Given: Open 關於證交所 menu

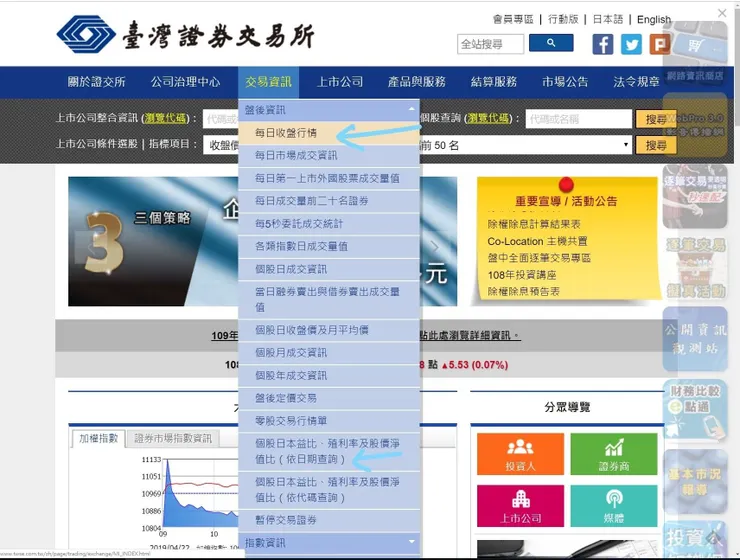Looking at the screenshot, I should (x=96, y=82).
